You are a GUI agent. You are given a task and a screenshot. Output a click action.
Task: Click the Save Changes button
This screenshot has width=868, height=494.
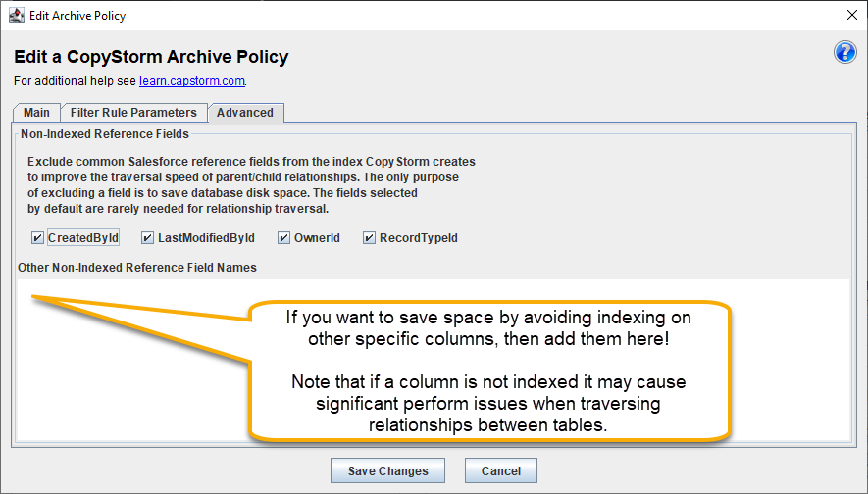click(388, 470)
